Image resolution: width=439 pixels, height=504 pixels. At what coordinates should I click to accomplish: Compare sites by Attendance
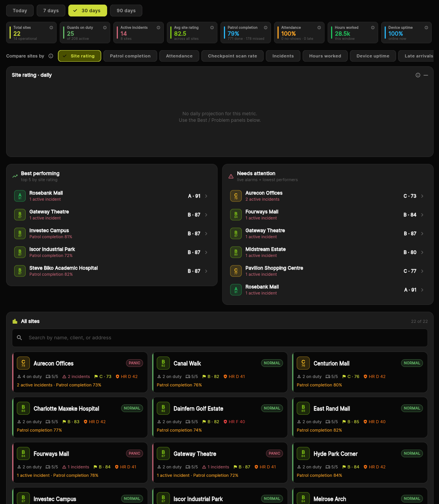click(179, 56)
